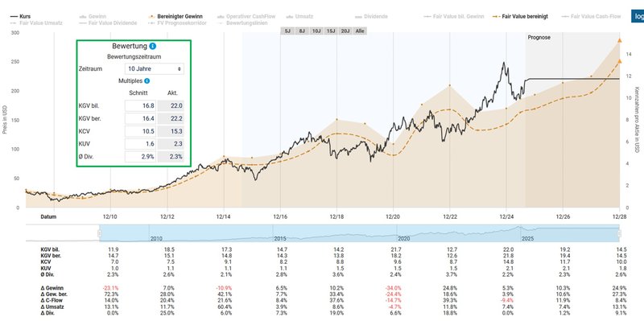The height and width of the screenshot is (321, 644).
Task: Click the Ø Div. Schnitt input field
Action: pyautogui.click(x=140, y=157)
